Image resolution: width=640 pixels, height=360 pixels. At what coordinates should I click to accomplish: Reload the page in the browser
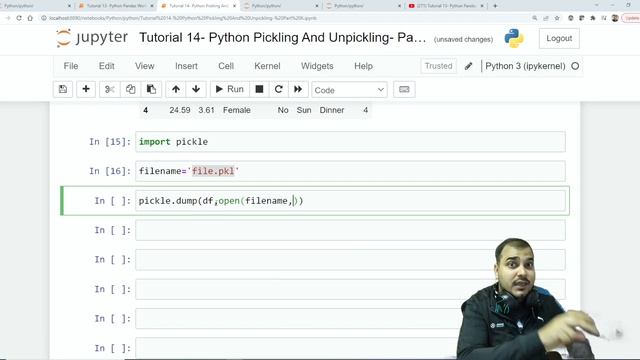19,18
